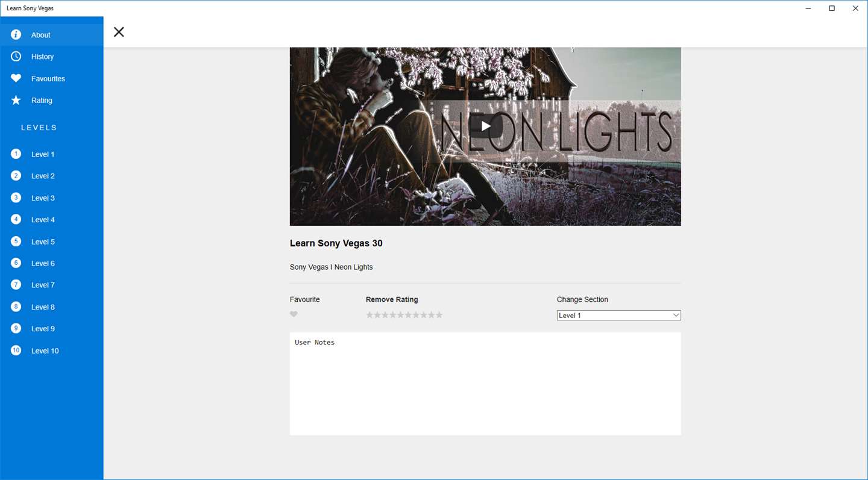Toggle the grey Favourite heart under the video
The width and height of the screenshot is (868, 480).
tap(294, 314)
